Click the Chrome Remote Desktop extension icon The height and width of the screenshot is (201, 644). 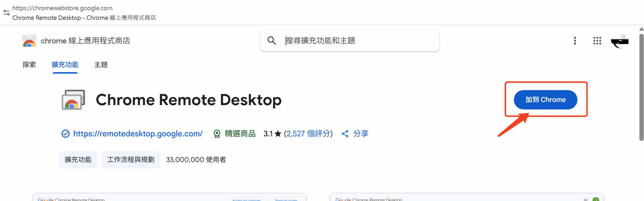pyautogui.click(x=73, y=100)
